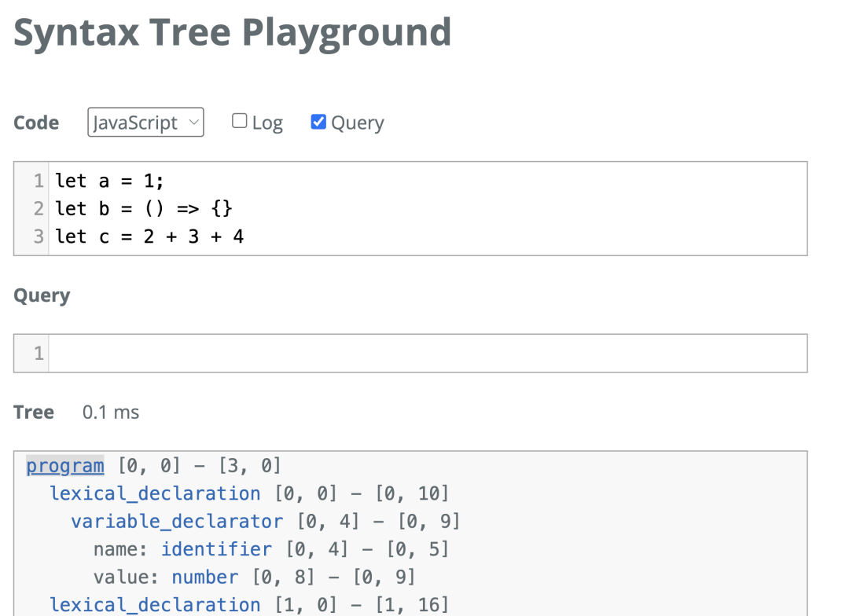Enable the Log checkbox
Viewport: 849px width, 616px height.
(x=239, y=121)
